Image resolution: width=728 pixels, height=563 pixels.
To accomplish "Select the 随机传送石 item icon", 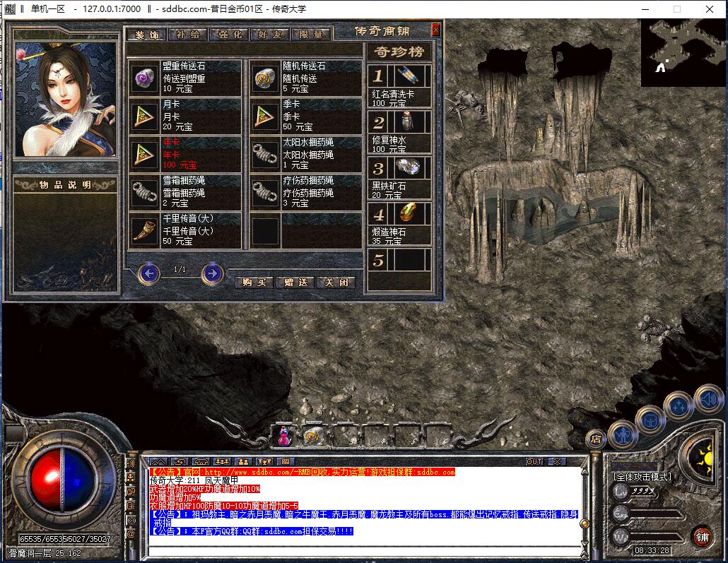I will 266,78.
